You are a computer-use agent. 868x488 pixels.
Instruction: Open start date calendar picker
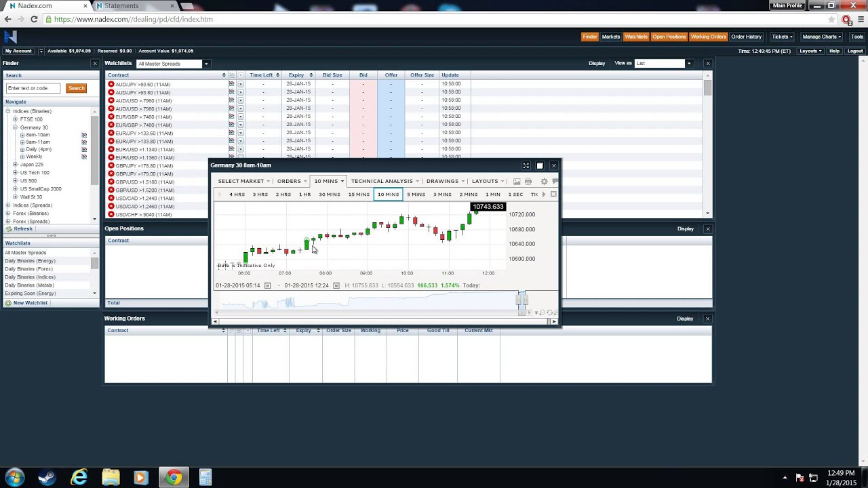tap(267, 285)
